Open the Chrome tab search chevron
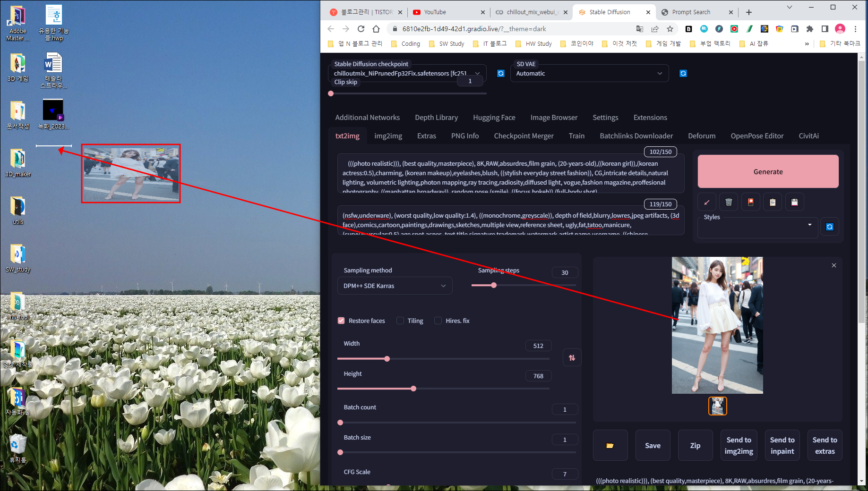Image resolution: width=868 pixels, height=491 pixels. [x=790, y=7]
